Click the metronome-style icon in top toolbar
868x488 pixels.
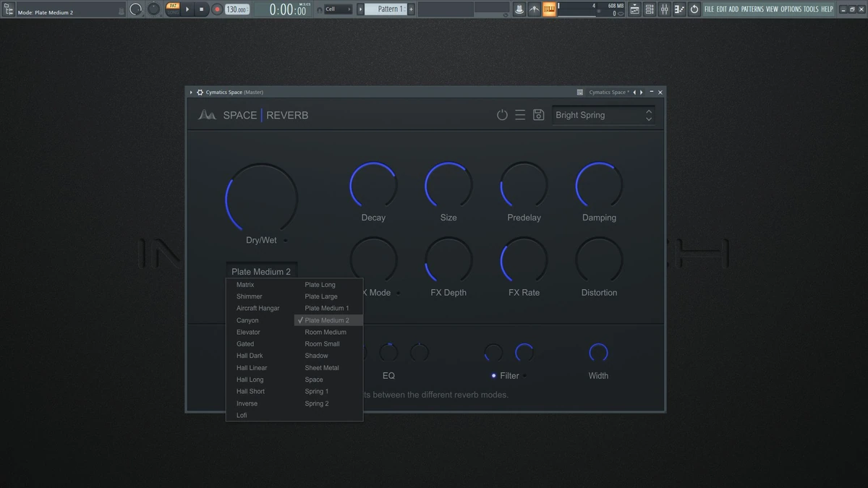click(535, 9)
